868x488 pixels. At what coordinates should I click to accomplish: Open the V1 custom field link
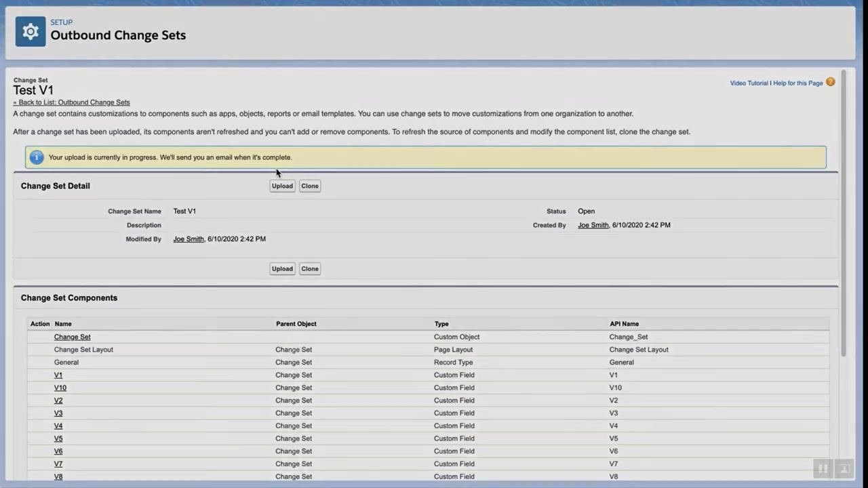pos(58,375)
